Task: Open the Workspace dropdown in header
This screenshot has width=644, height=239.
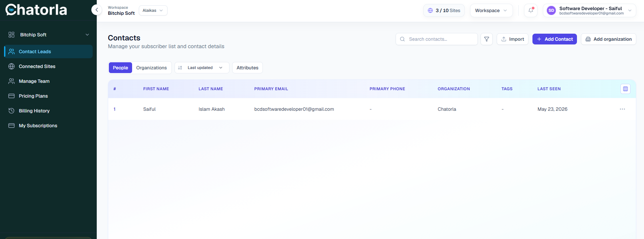Action: tap(491, 10)
